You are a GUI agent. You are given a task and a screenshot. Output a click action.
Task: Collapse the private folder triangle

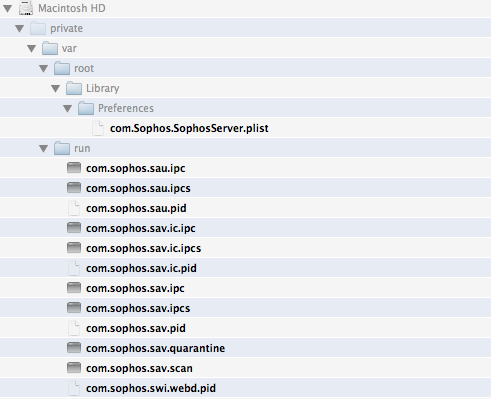point(20,29)
